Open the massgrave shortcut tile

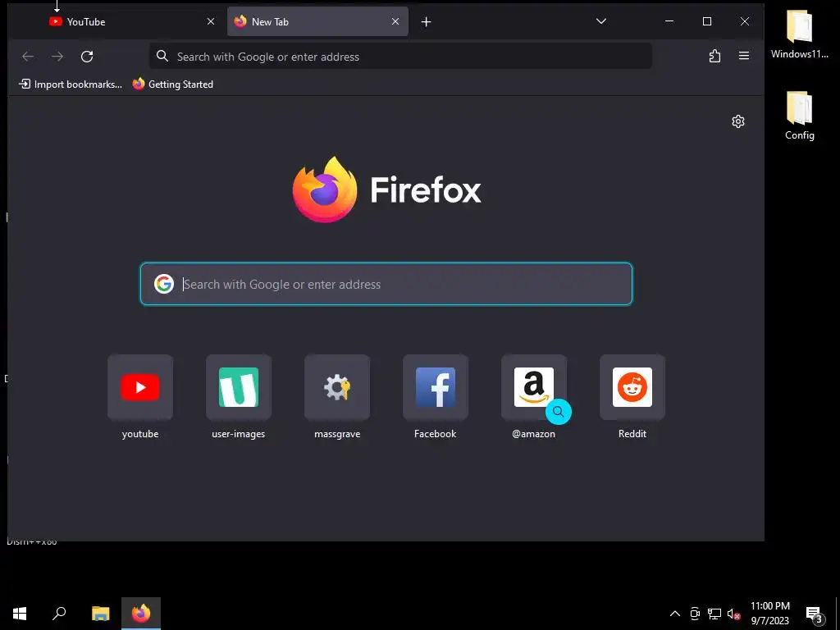coord(337,387)
